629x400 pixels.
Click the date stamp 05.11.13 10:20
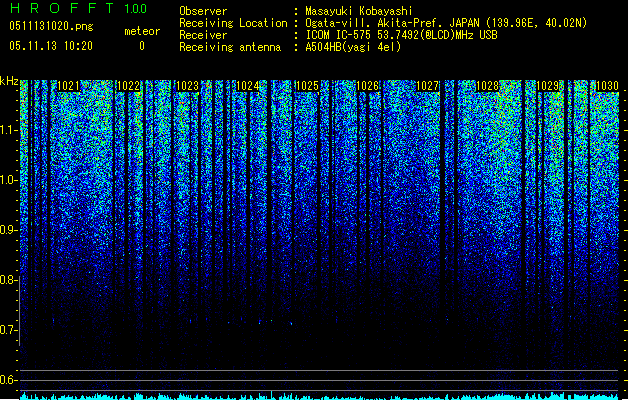click(x=51, y=46)
